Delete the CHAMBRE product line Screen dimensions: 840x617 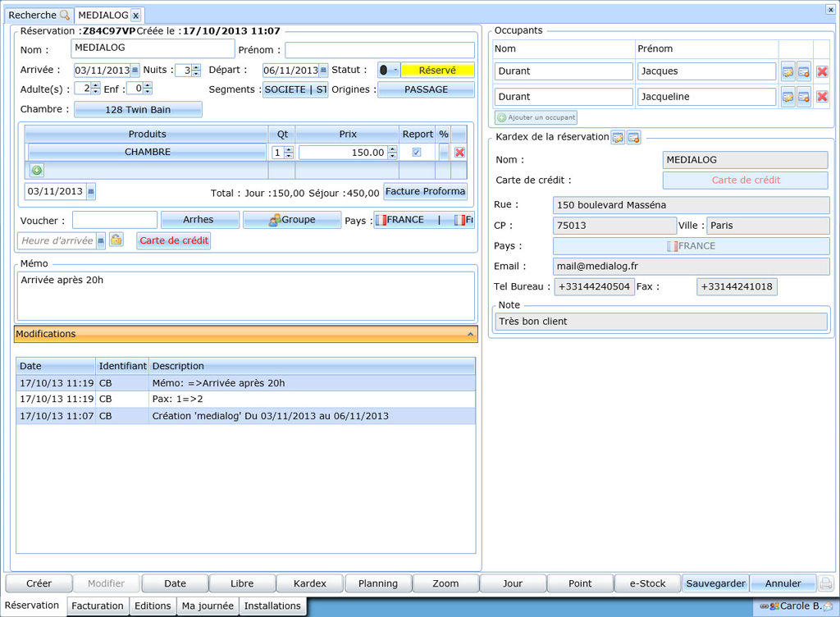tap(459, 153)
